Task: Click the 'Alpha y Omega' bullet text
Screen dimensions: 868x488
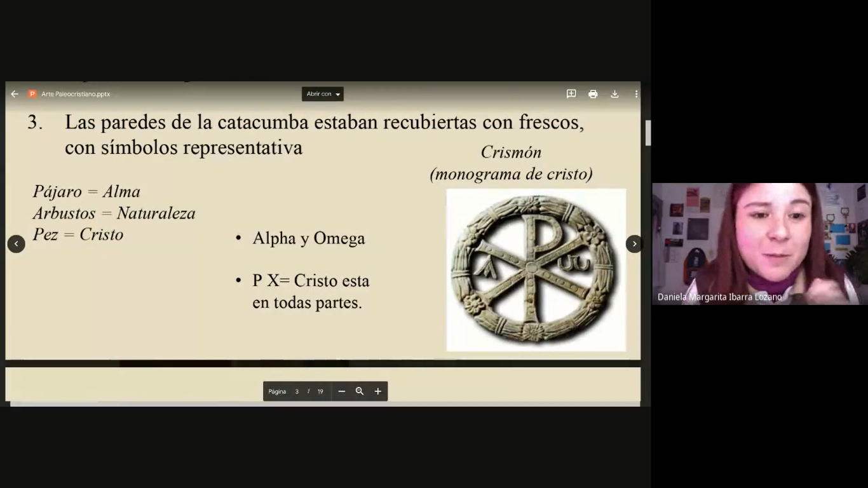Action: tap(309, 238)
